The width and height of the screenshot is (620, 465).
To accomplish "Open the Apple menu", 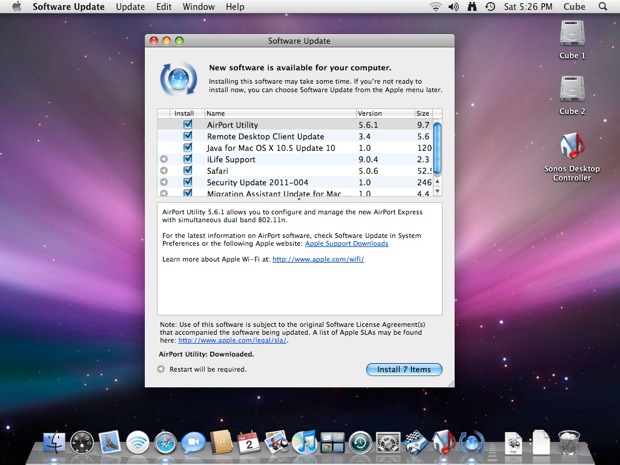I will [x=17, y=7].
